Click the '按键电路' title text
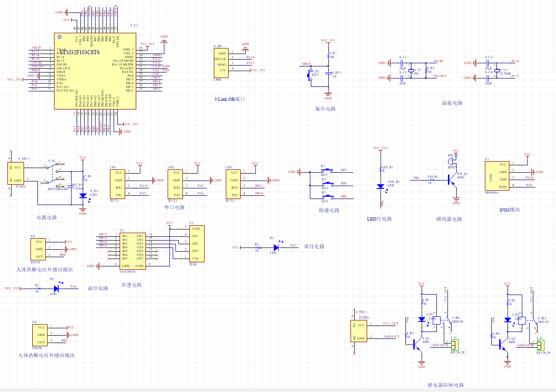This screenshot has height=392, width=556. [329, 210]
